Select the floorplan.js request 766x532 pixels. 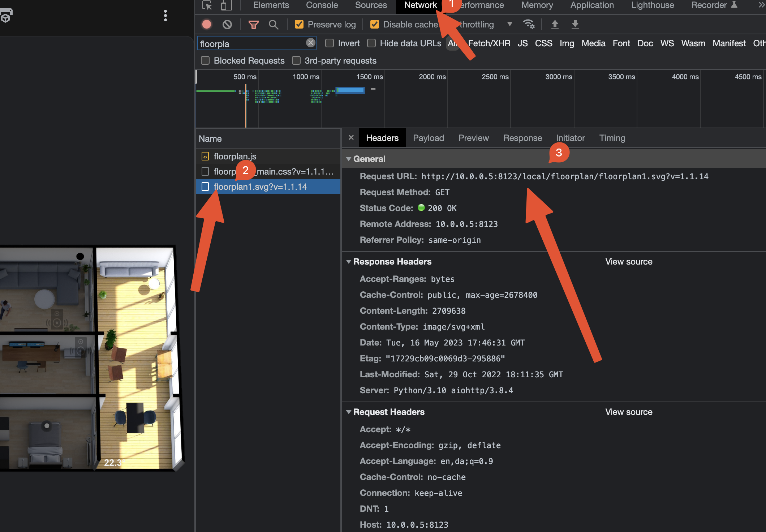pyautogui.click(x=235, y=156)
